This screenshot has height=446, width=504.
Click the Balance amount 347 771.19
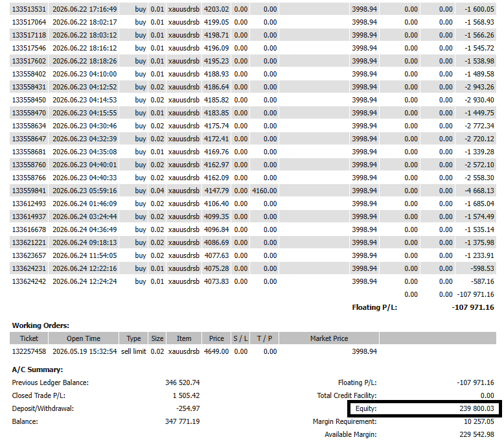182,421
